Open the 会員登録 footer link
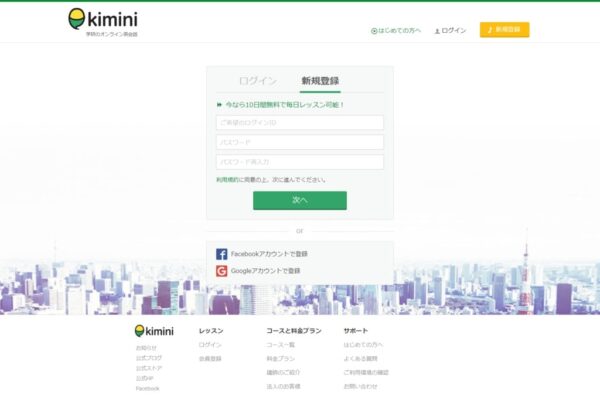This screenshot has width=600, height=396. 210,359
